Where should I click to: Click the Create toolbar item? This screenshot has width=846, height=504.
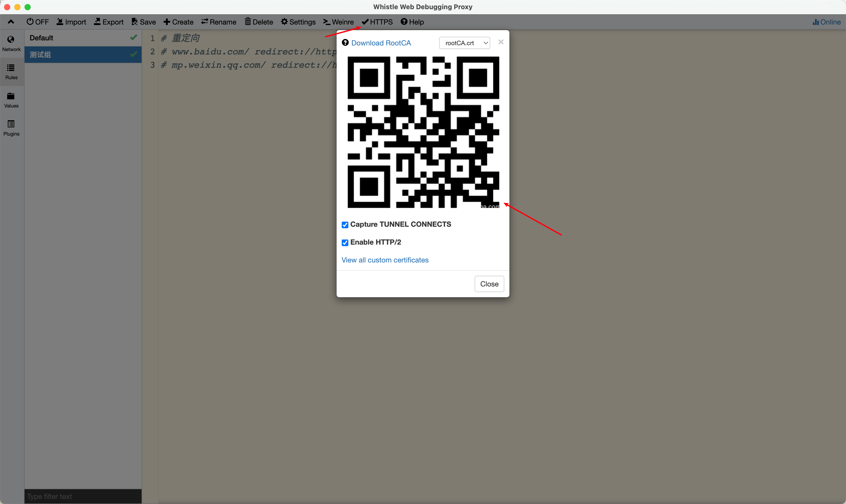[x=178, y=22]
